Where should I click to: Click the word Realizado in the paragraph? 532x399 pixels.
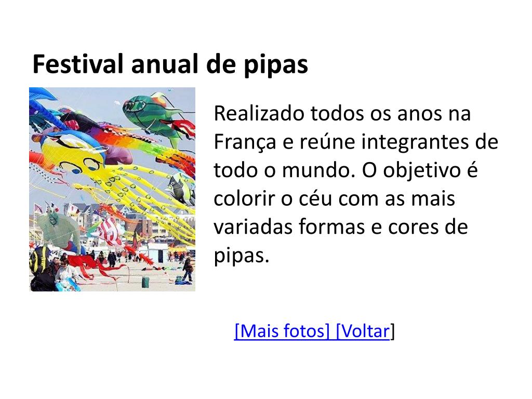pos(259,113)
